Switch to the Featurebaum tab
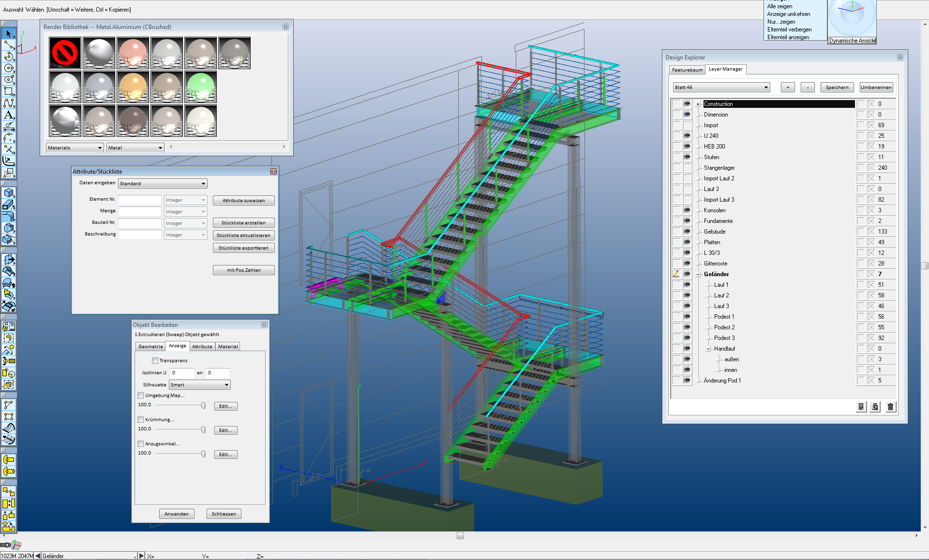 click(687, 70)
